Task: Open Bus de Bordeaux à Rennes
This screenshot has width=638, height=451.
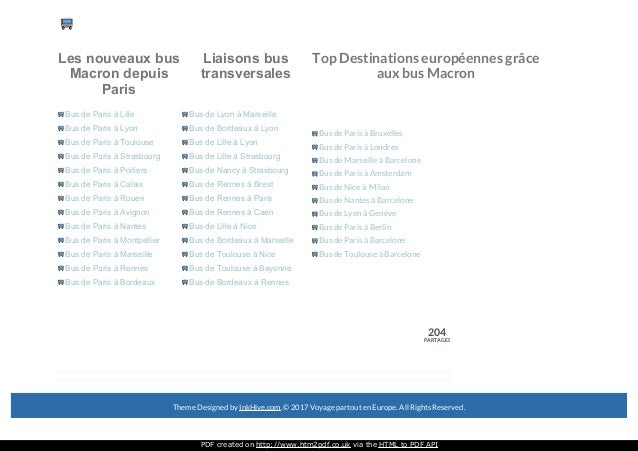Action: [x=239, y=282]
